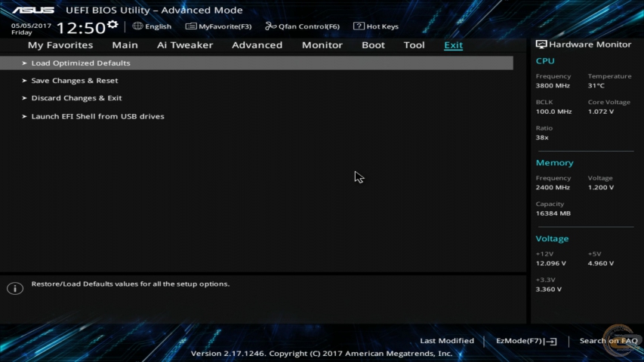The image size is (644, 362).
Task: Expand arrow beside Load Optimized Defaults
Action: pyautogui.click(x=24, y=63)
